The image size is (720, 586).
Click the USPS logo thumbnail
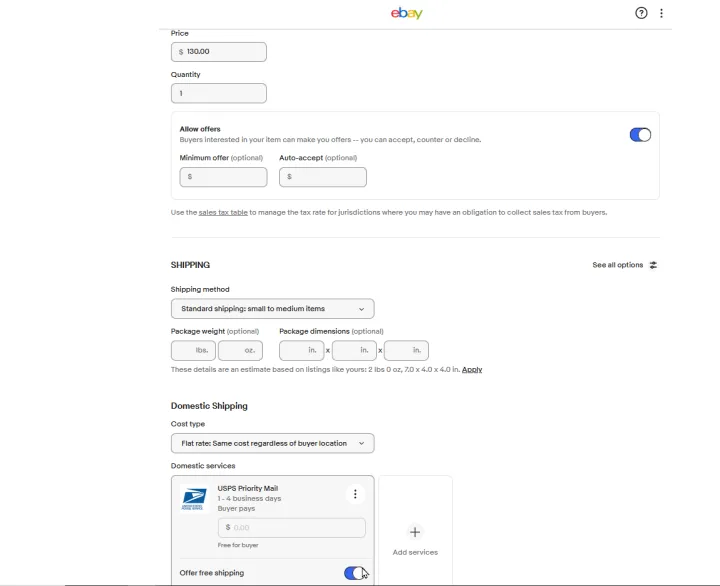coord(194,499)
